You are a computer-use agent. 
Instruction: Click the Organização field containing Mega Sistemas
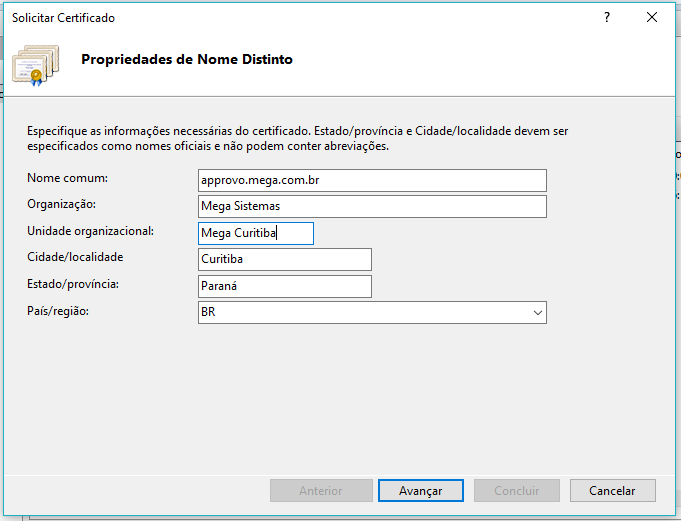[372, 206]
